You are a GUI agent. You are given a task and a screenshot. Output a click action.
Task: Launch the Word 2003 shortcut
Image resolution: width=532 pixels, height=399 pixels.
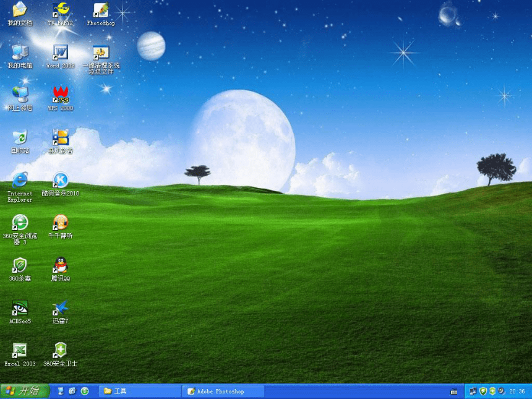click(61, 56)
